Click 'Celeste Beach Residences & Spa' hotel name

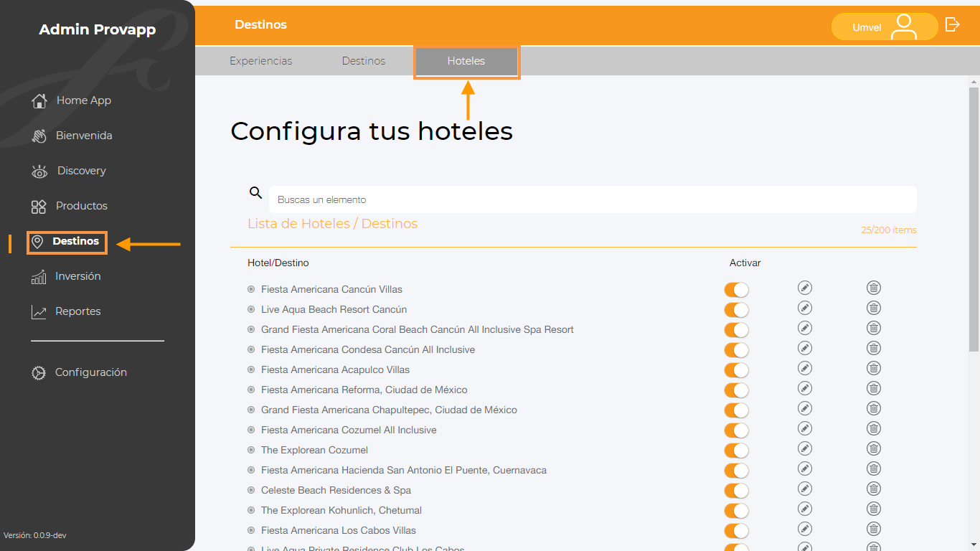click(x=336, y=490)
